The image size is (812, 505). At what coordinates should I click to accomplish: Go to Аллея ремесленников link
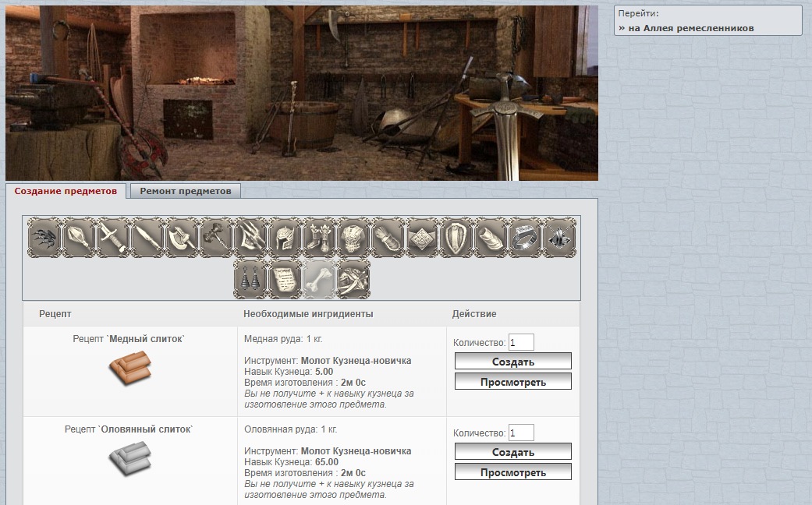pyautogui.click(x=686, y=28)
